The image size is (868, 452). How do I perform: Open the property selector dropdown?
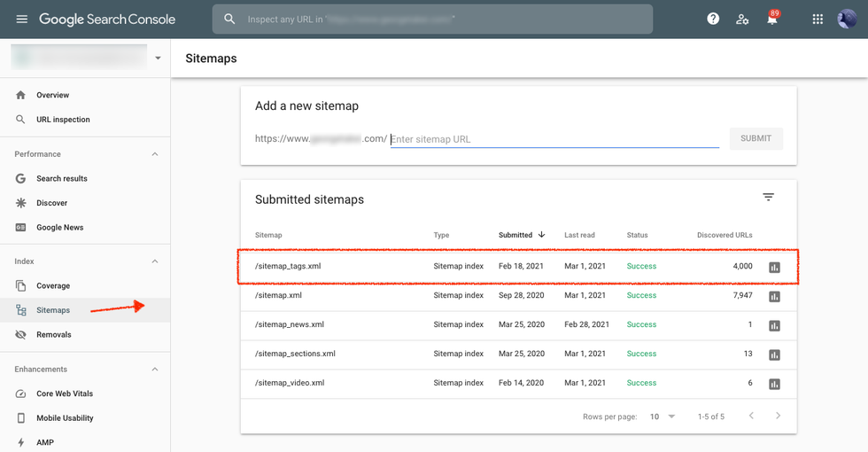[x=158, y=58]
